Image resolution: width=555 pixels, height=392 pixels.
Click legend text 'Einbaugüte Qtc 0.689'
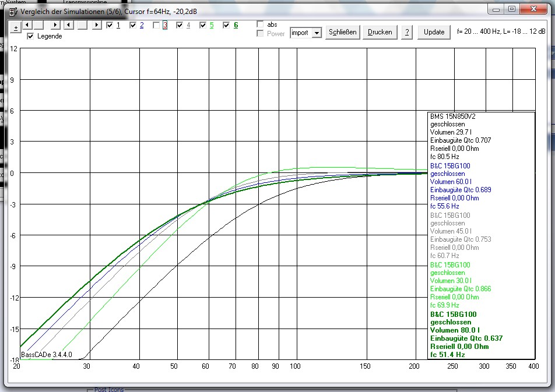(461, 190)
